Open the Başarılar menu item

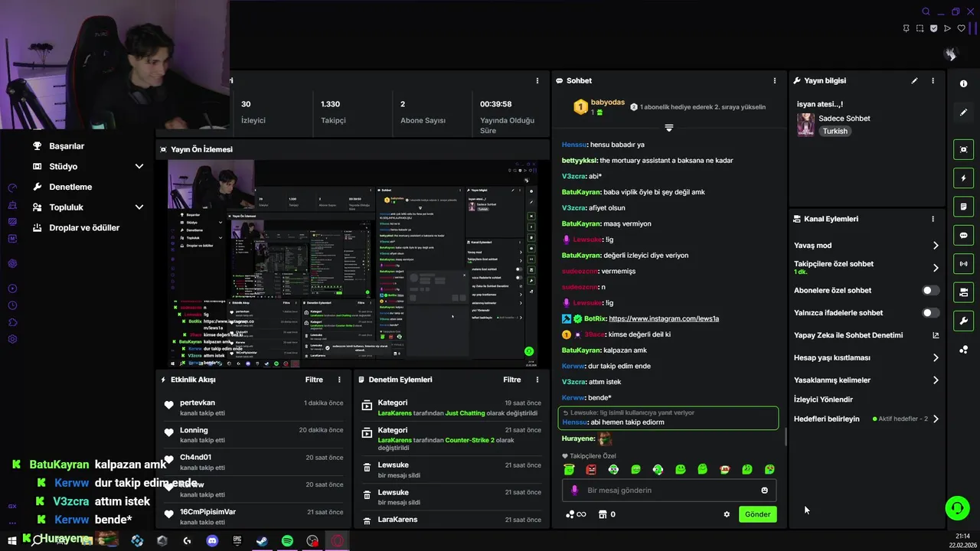click(x=67, y=146)
